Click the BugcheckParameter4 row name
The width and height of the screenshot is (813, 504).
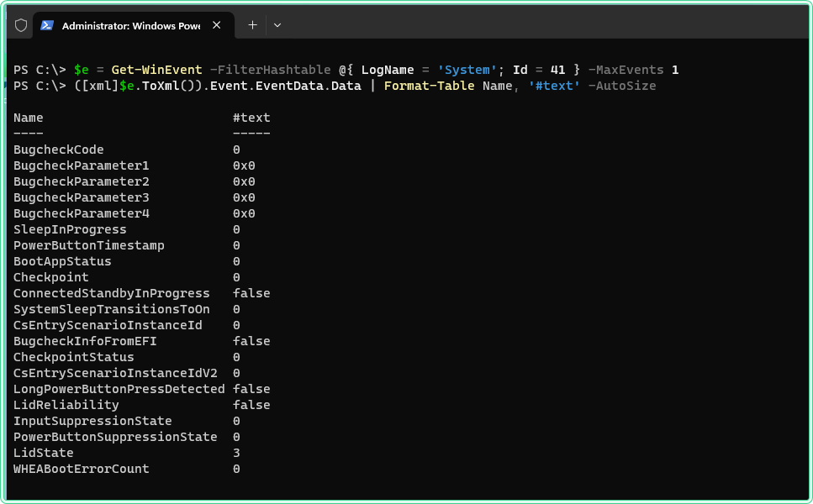click(x=82, y=213)
